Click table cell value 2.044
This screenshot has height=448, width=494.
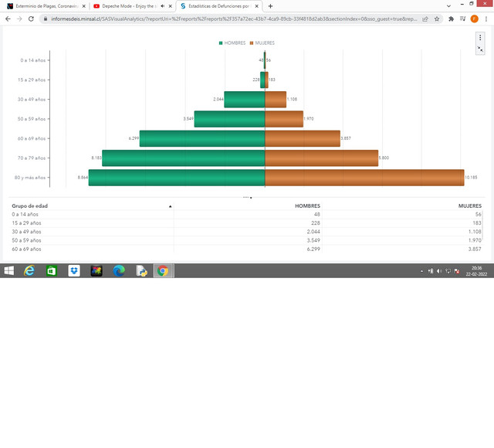point(313,232)
